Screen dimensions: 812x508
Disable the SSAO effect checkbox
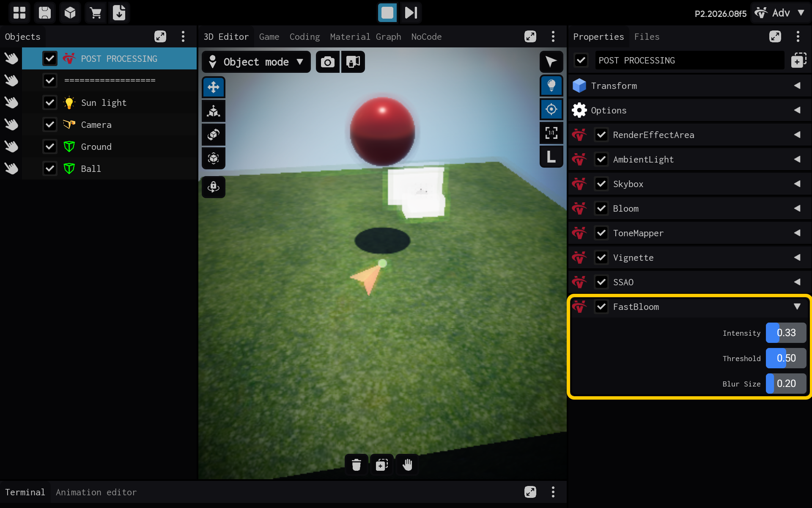[x=601, y=282]
